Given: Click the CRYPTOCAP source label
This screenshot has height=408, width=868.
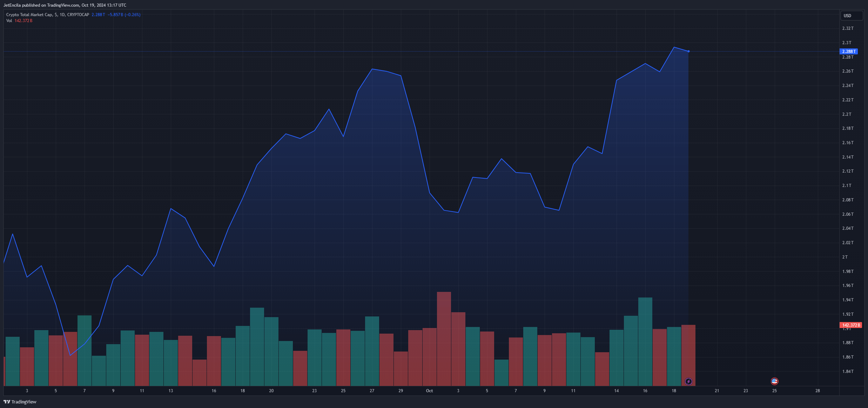Looking at the screenshot, I should click(x=78, y=15).
